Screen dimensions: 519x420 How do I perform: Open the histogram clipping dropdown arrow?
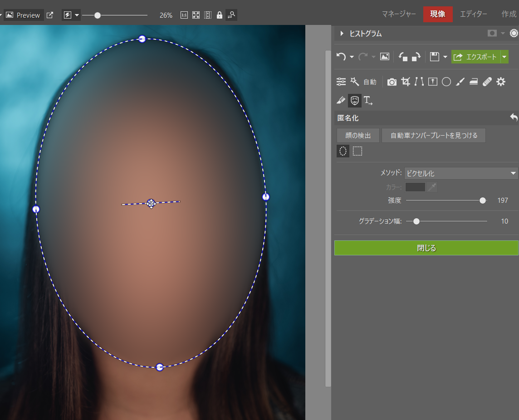click(503, 33)
